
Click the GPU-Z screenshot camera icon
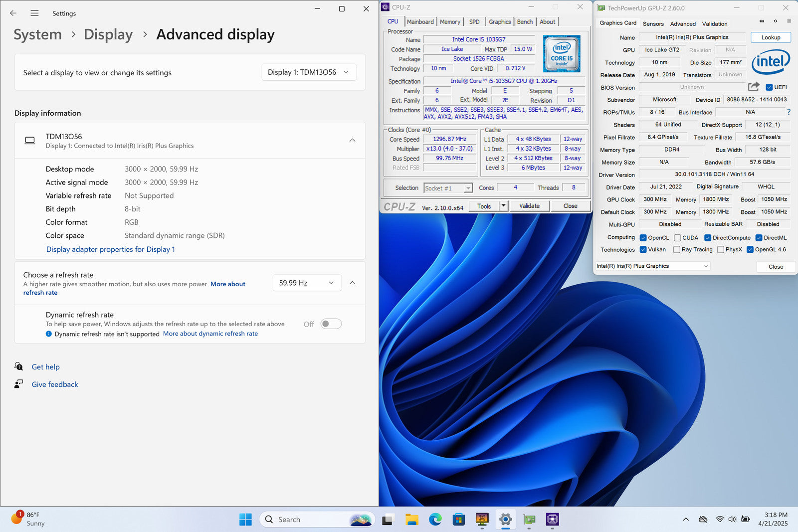click(x=762, y=21)
